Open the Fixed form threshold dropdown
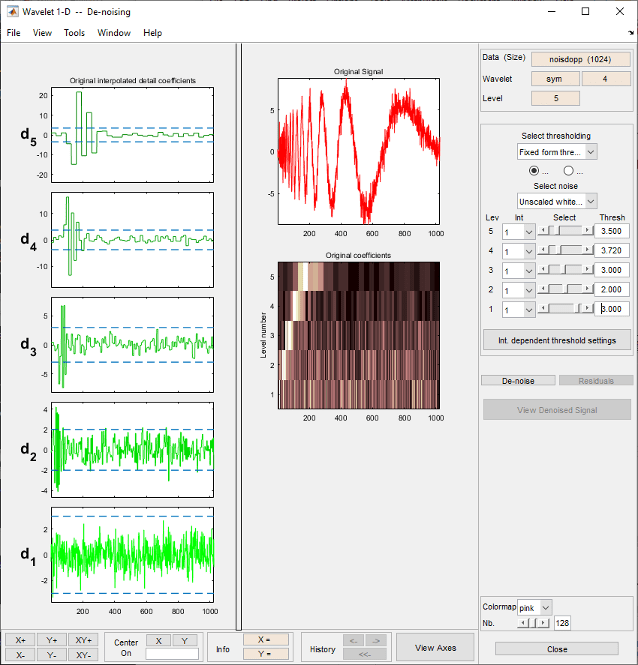This screenshot has height=665, width=638. click(557, 152)
